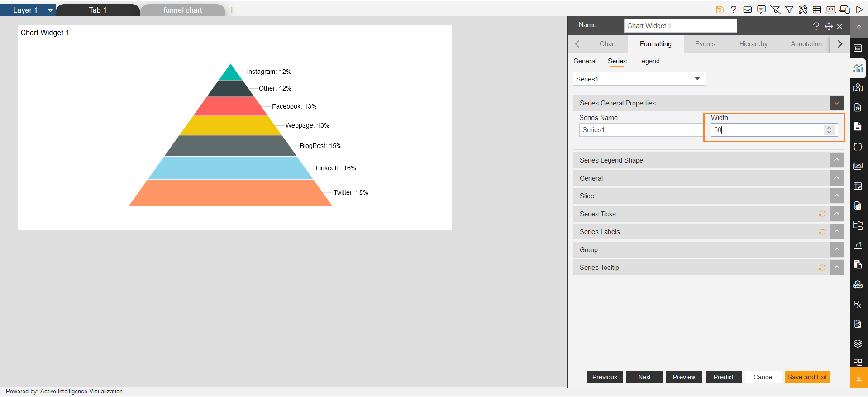Click the play preview triangle icon

coord(859,10)
